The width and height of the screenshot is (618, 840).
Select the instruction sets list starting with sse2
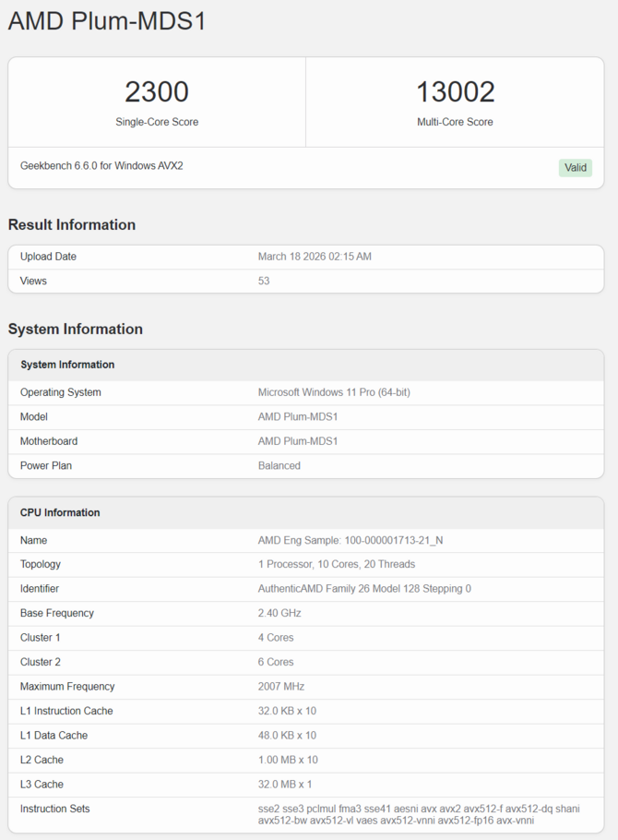pos(419,814)
